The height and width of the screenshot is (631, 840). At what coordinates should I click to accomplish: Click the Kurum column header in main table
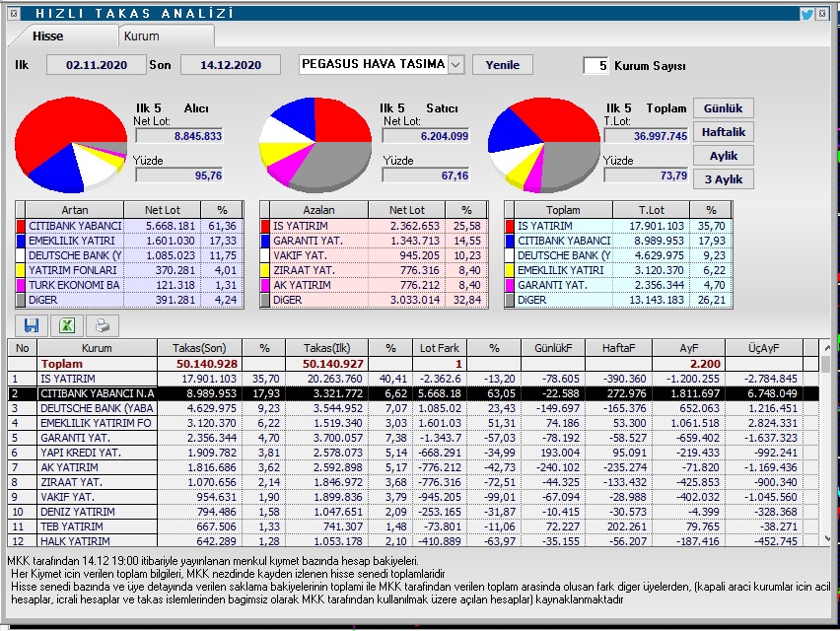point(97,348)
